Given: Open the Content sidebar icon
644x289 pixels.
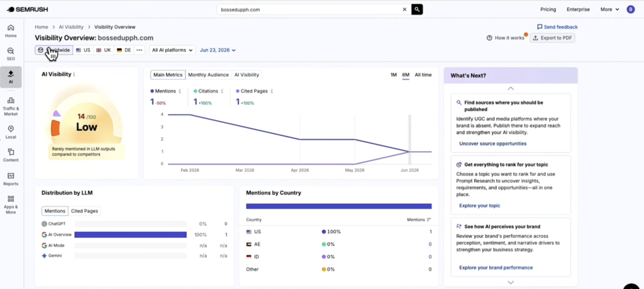Looking at the screenshot, I should 11,155.
